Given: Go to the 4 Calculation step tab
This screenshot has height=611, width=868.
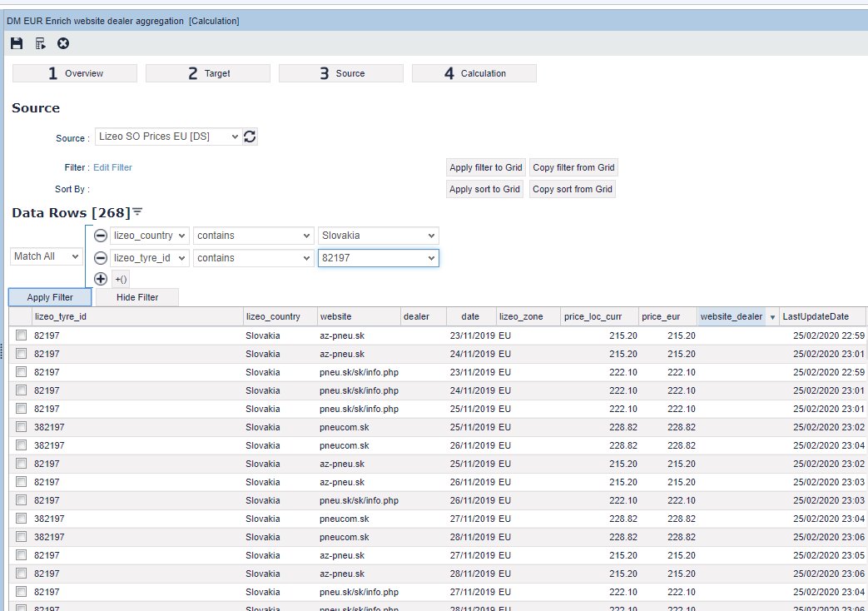Looking at the screenshot, I should [474, 73].
